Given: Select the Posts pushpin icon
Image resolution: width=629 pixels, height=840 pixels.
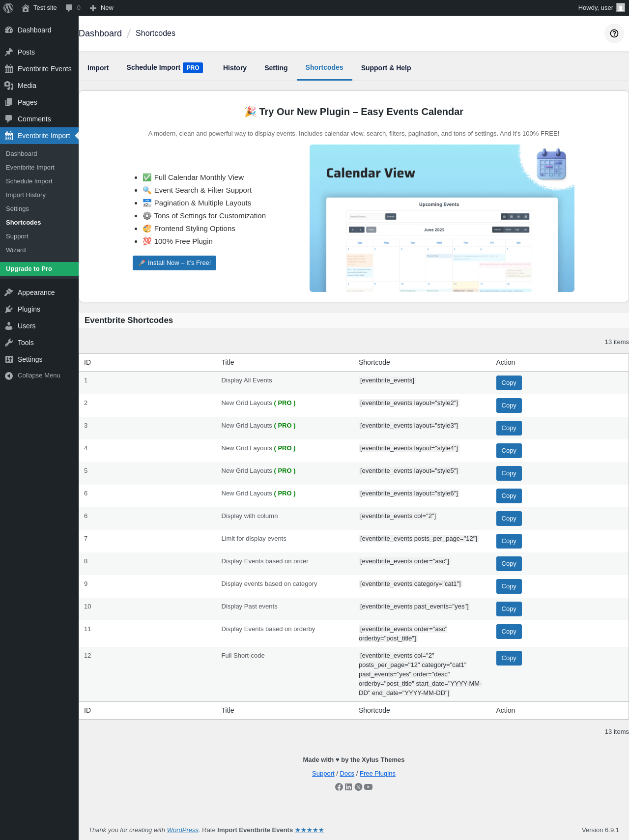Looking at the screenshot, I should click(x=9, y=52).
